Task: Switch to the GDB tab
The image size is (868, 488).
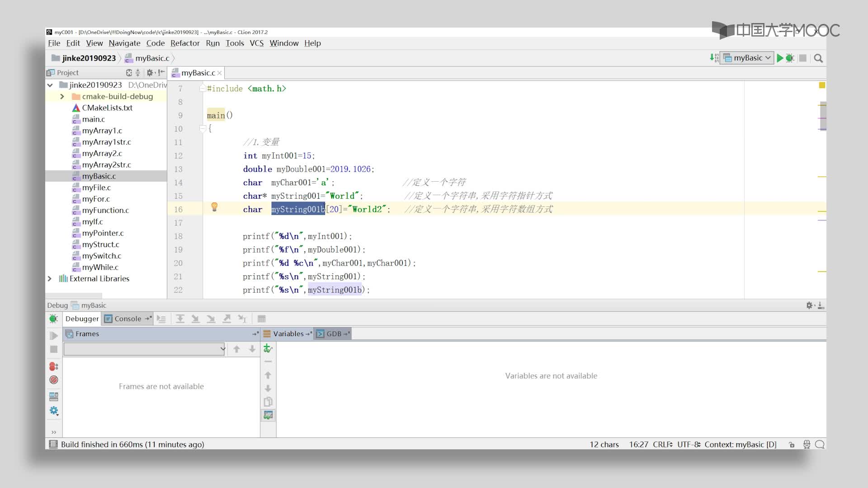Action: click(x=334, y=334)
